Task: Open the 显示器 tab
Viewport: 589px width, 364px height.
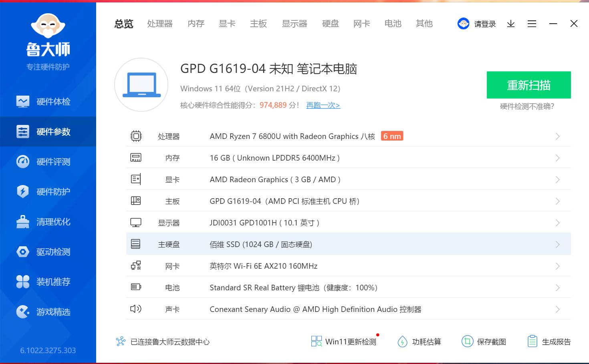Action: coord(294,24)
